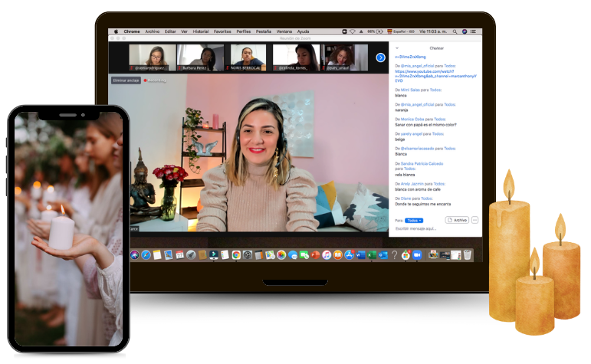Open iTunes music icon in dock

tap(327, 255)
